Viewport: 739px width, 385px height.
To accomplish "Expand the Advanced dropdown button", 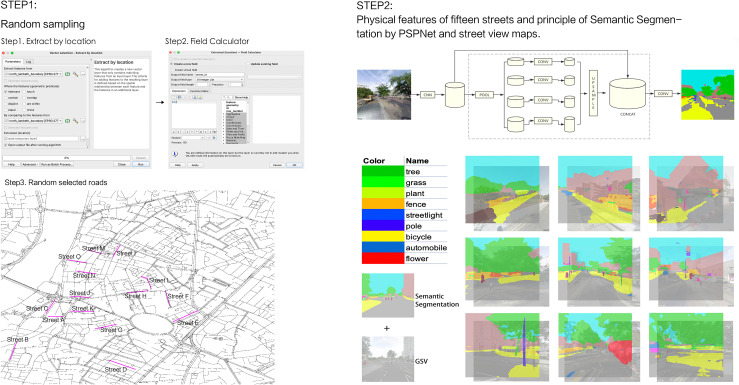I will pyautogui.click(x=30, y=164).
